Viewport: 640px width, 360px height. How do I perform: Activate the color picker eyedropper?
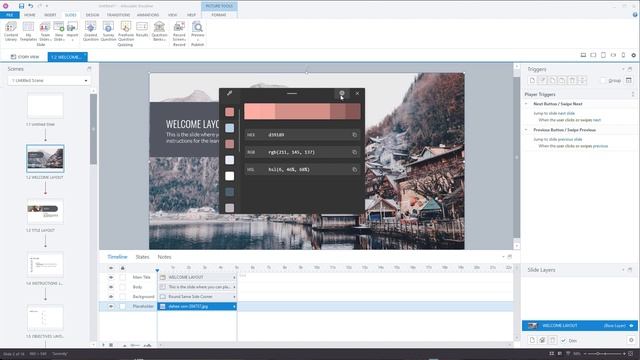coord(229,93)
